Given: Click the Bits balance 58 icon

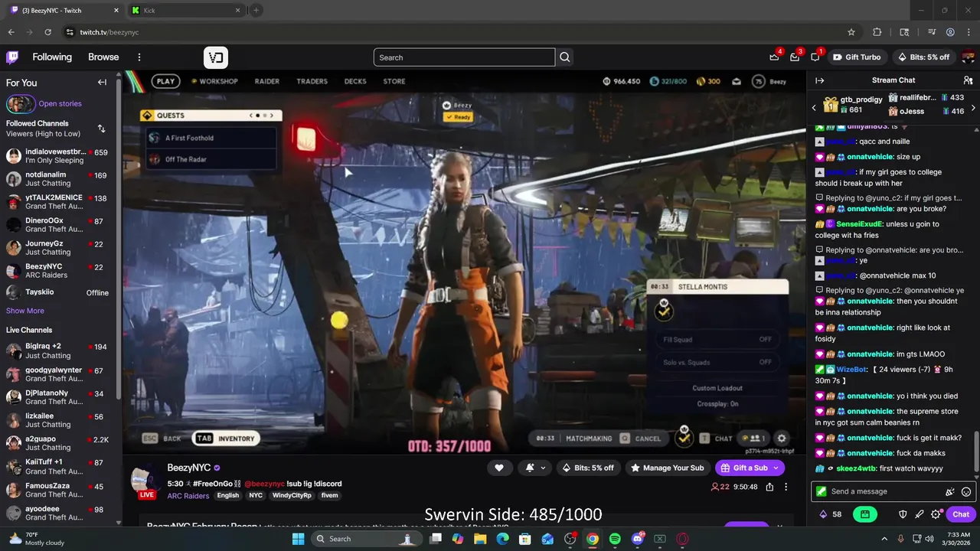Looking at the screenshot, I should click(x=830, y=514).
